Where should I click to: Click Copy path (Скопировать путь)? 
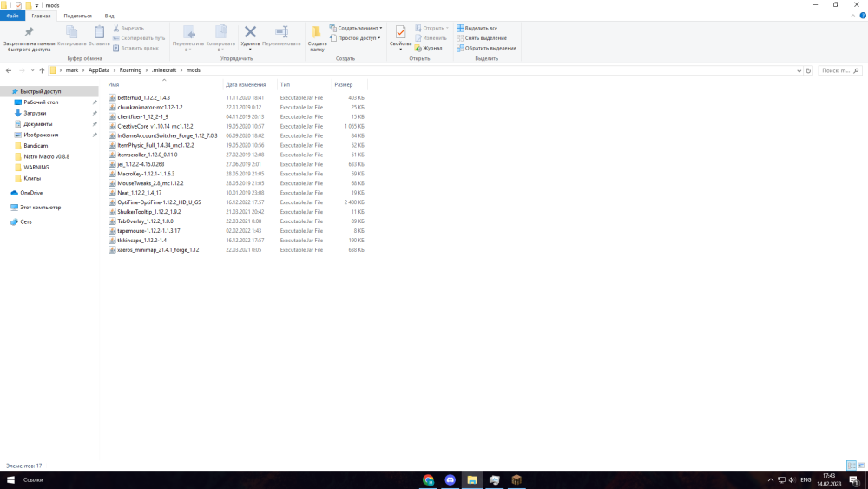click(x=139, y=38)
